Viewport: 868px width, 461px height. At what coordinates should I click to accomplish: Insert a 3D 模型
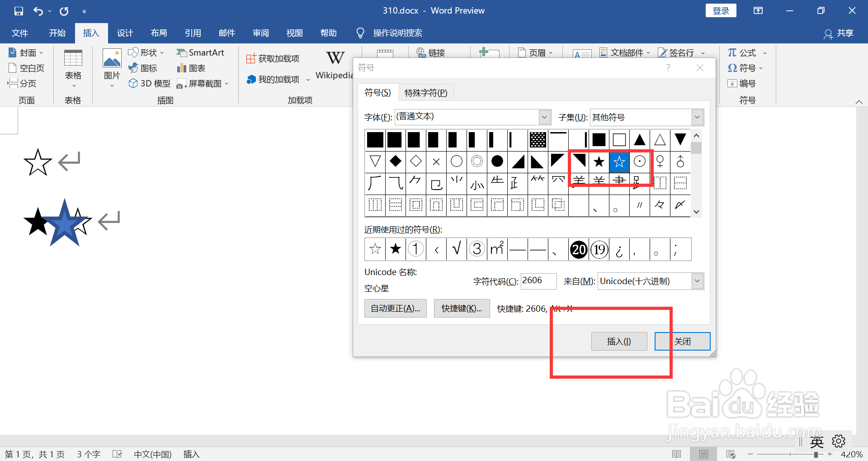tap(150, 84)
